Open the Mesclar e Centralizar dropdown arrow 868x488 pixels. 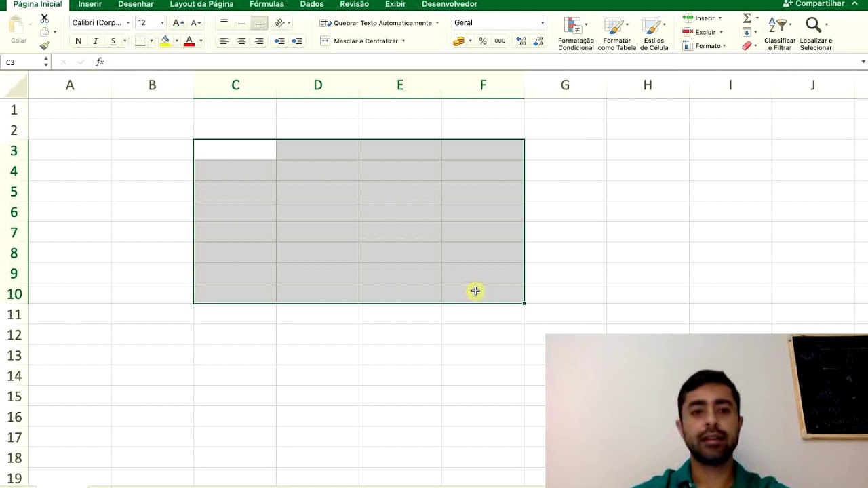click(403, 41)
